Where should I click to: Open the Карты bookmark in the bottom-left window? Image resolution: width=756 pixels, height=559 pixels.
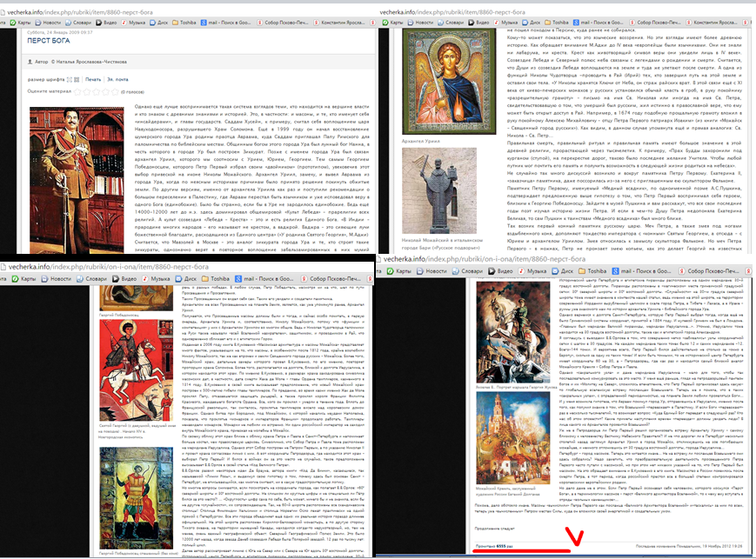[x=23, y=279]
